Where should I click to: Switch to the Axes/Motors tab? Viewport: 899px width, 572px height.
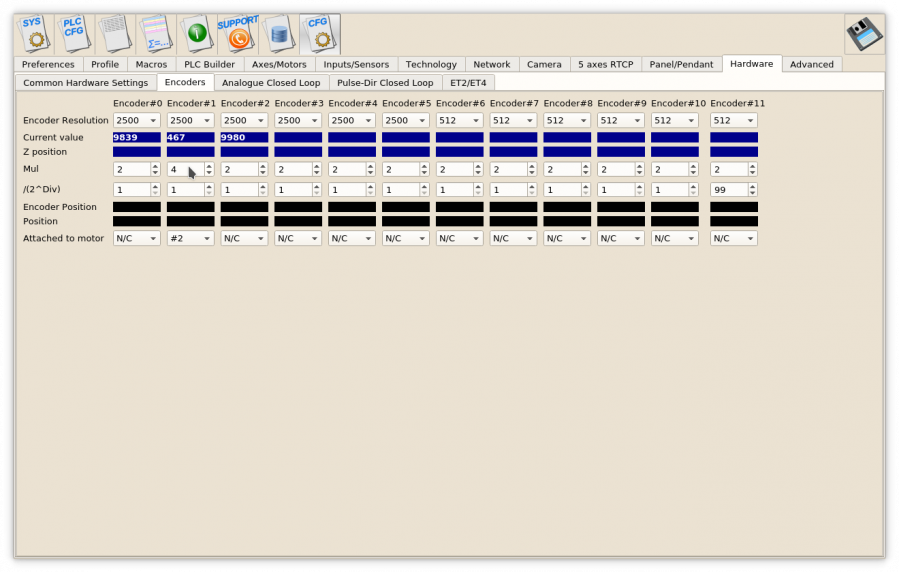click(x=279, y=64)
